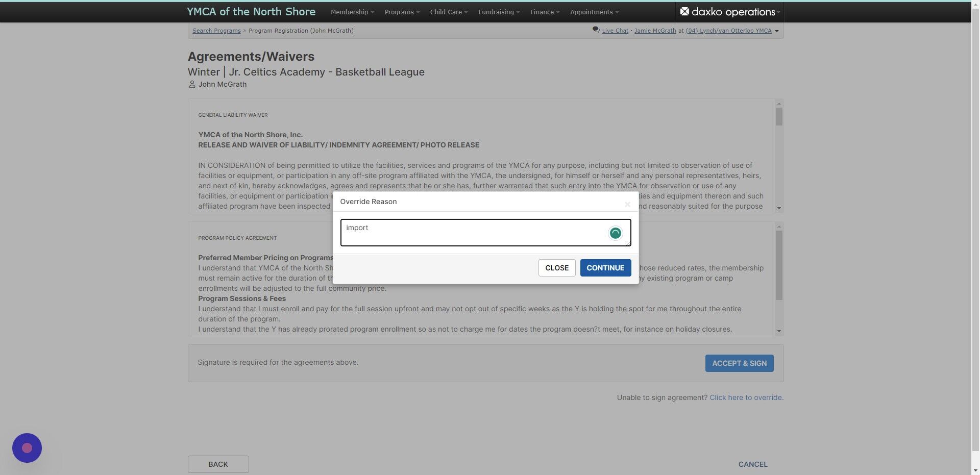Click the 'Agreements/Waivers' heading
This screenshot has height=475, width=980.
click(x=251, y=57)
